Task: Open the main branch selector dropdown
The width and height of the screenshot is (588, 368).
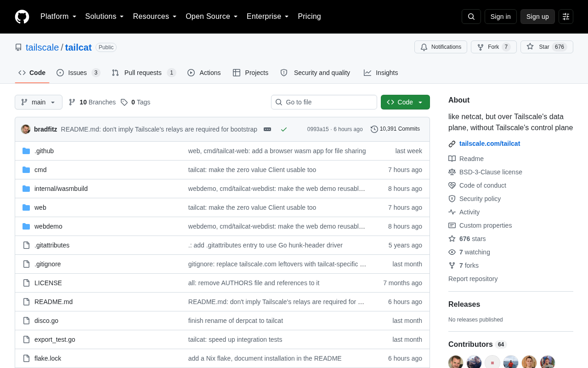Action: 39,102
